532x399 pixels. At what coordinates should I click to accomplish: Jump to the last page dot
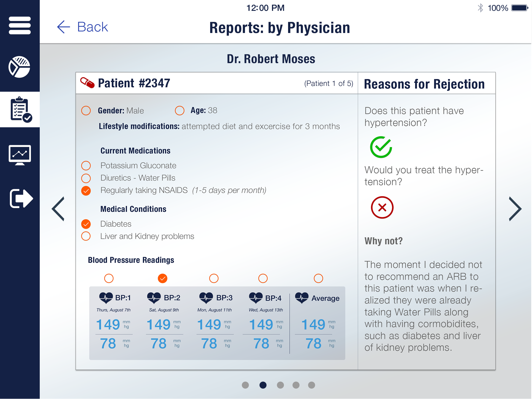(311, 385)
